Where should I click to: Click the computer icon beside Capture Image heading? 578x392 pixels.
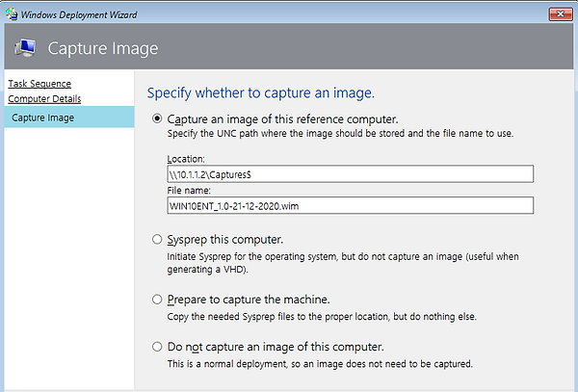click(25, 48)
